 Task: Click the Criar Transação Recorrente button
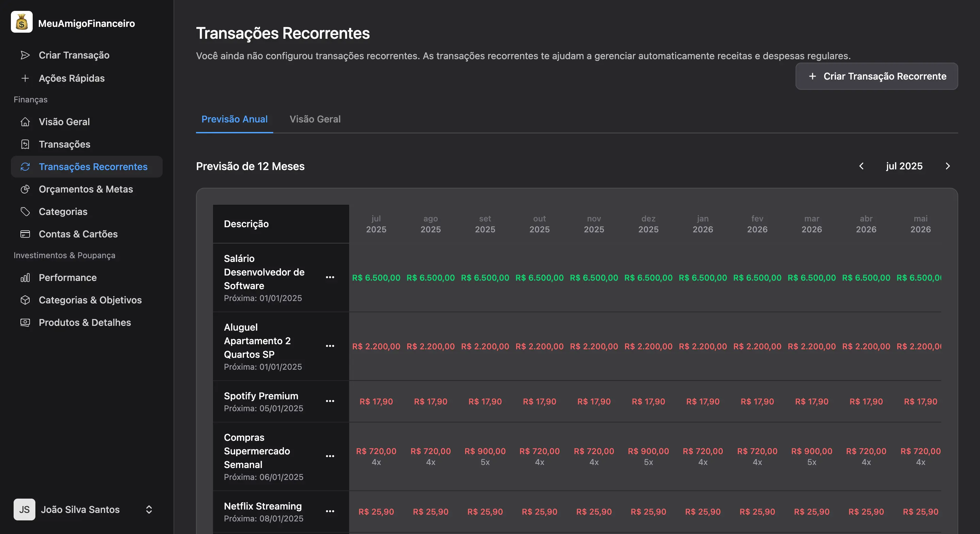(x=876, y=77)
